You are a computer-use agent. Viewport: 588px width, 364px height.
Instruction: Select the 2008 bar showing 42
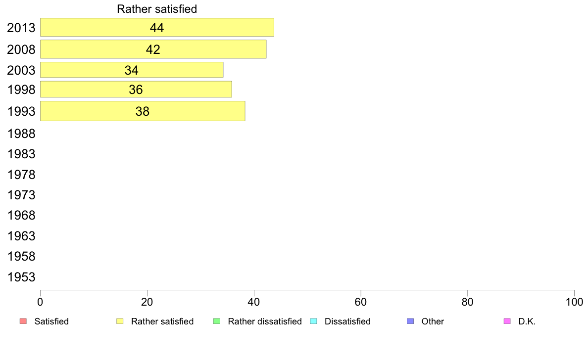[153, 49]
